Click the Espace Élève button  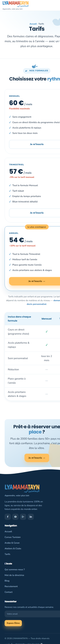13,623
